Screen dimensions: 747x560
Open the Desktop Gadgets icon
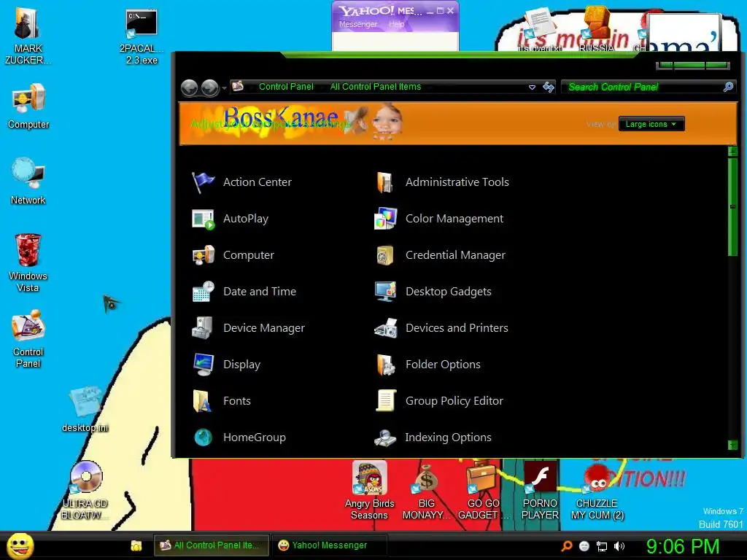[385, 292]
